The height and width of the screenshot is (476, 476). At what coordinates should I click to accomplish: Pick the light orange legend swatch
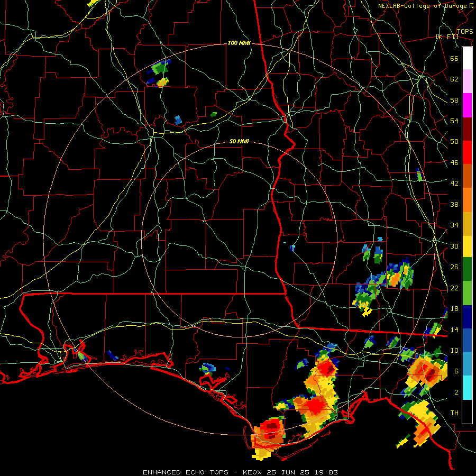467,200
